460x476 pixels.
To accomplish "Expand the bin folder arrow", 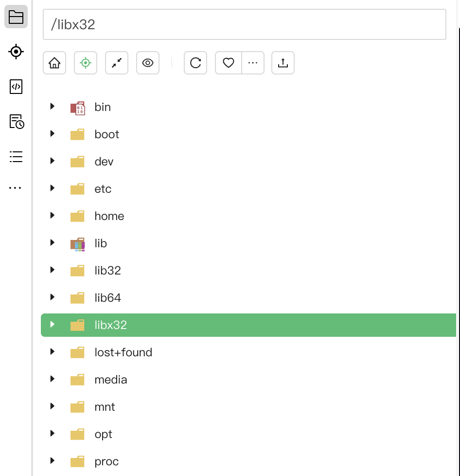I will pyautogui.click(x=52, y=106).
